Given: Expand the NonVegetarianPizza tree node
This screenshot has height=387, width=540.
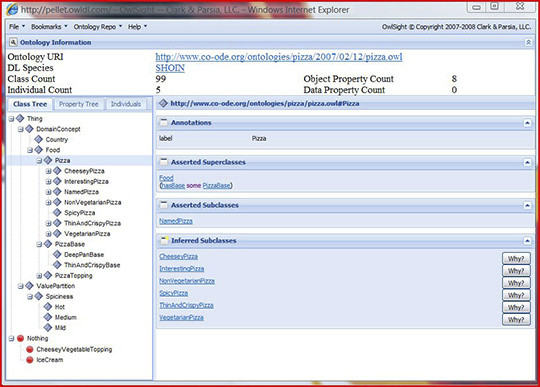Looking at the screenshot, I should (49, 202).
